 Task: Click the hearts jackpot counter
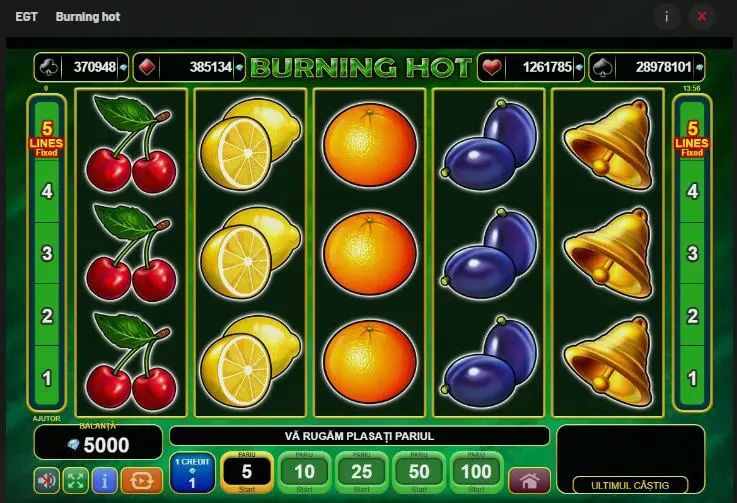click(x=531, y=67)
